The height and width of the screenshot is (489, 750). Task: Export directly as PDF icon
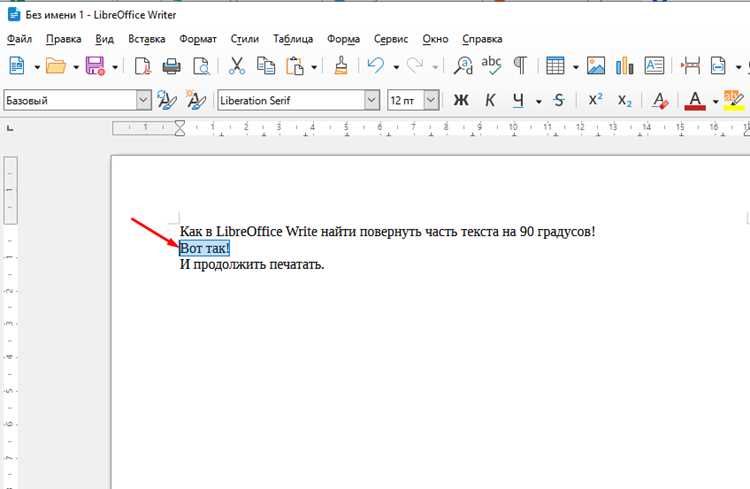coord(143,66)
